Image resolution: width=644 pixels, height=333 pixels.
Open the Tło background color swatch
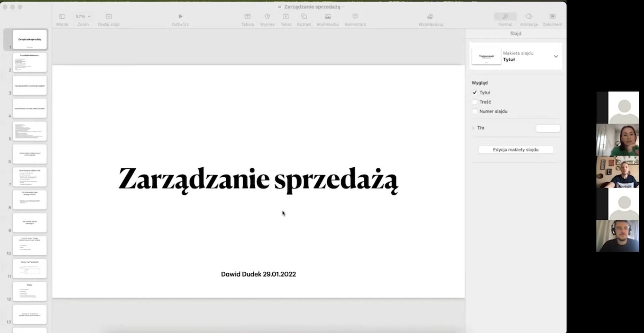click(x=548, y=128)
